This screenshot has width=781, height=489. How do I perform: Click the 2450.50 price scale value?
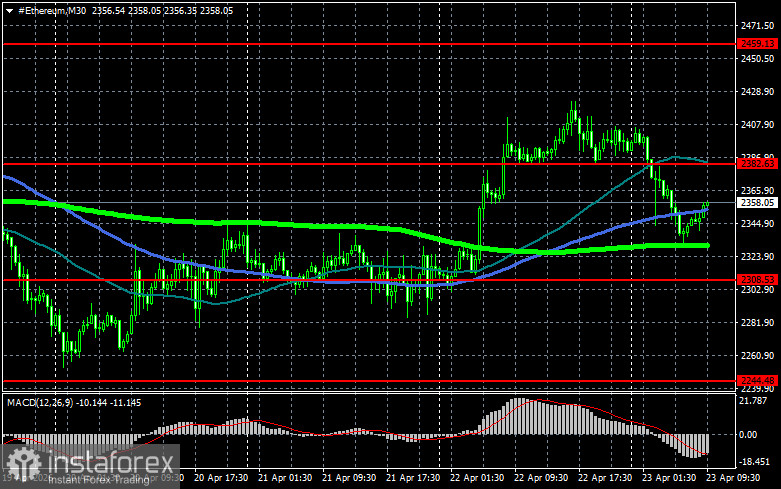click(758, 59)
